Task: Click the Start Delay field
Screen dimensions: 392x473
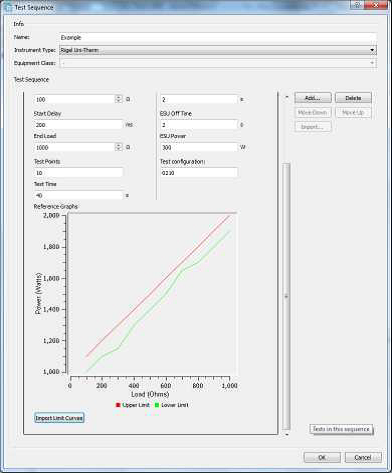Action: [79, 125]
